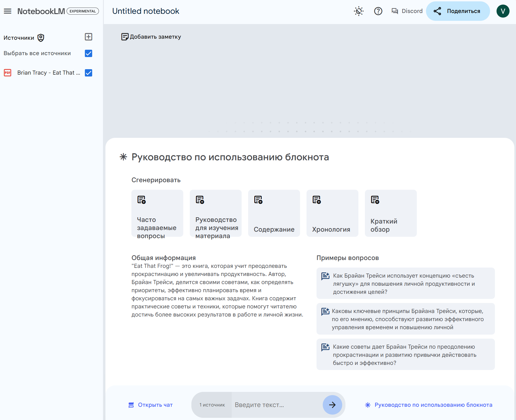Send message with the arrow button

[332, 405]
